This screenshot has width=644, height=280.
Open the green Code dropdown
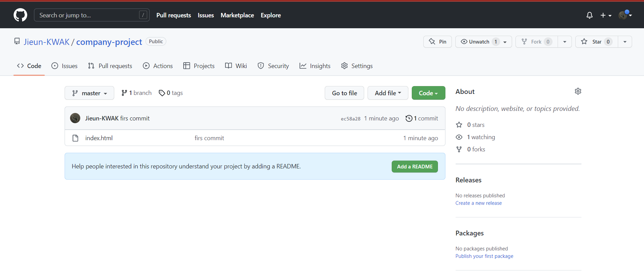click(428, 93)
